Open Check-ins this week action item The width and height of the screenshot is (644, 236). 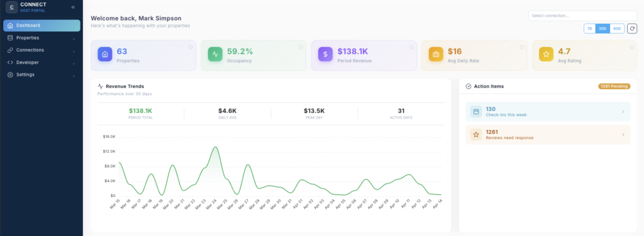click(548, 112)
